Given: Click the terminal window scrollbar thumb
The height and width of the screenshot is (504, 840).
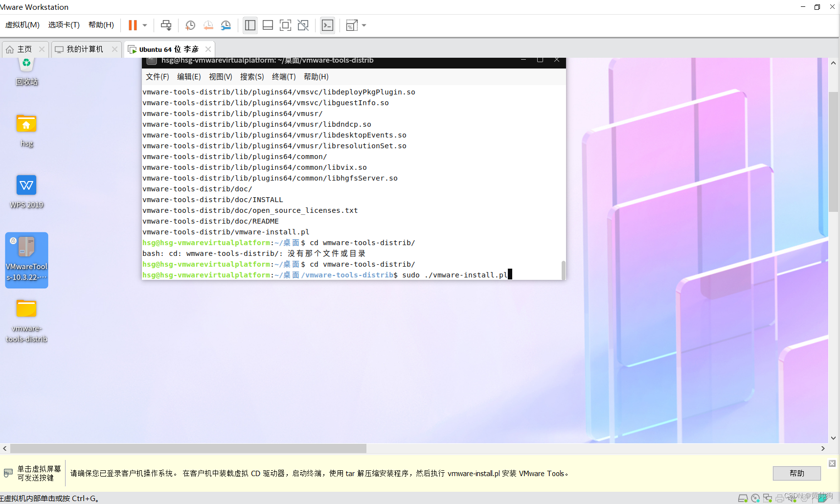Looking at the screenshot, I should click(564, 270).
